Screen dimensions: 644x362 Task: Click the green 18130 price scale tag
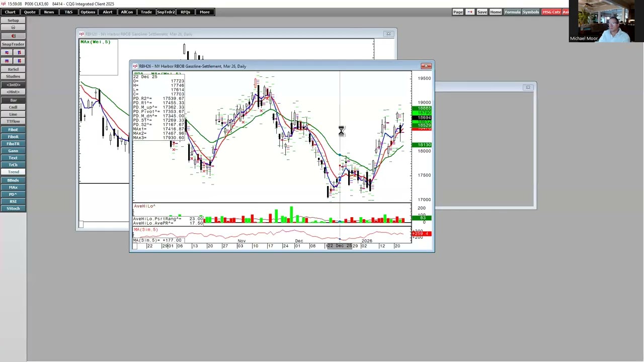[422, 145]
